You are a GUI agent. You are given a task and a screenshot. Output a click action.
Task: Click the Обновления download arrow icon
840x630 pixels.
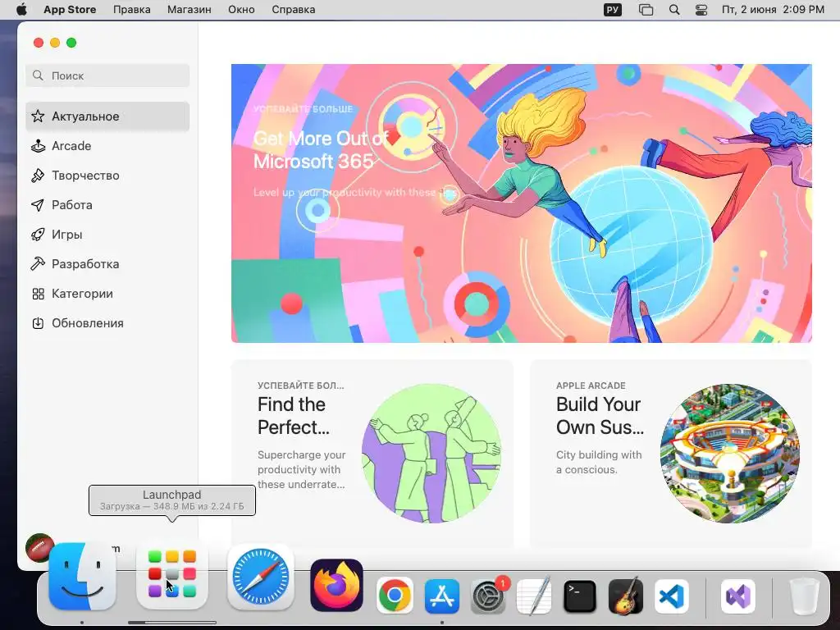[38, 323]
